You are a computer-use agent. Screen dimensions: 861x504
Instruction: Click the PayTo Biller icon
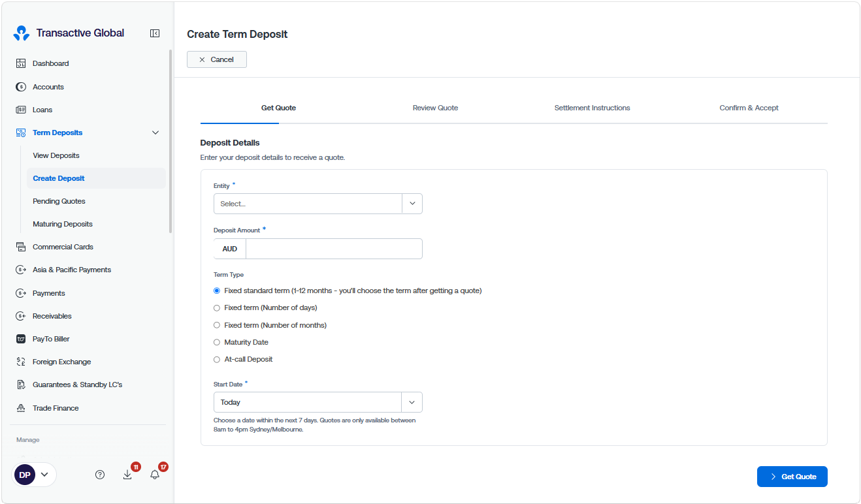[20, 339]
